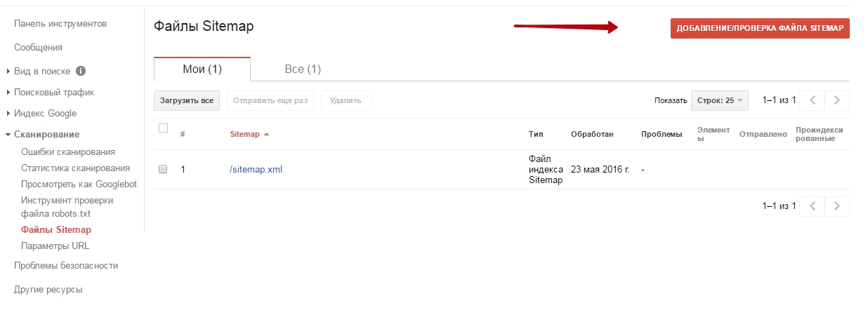
Task: Open Ошибки сканирования in sidebar
Action: tap(68, 152)
